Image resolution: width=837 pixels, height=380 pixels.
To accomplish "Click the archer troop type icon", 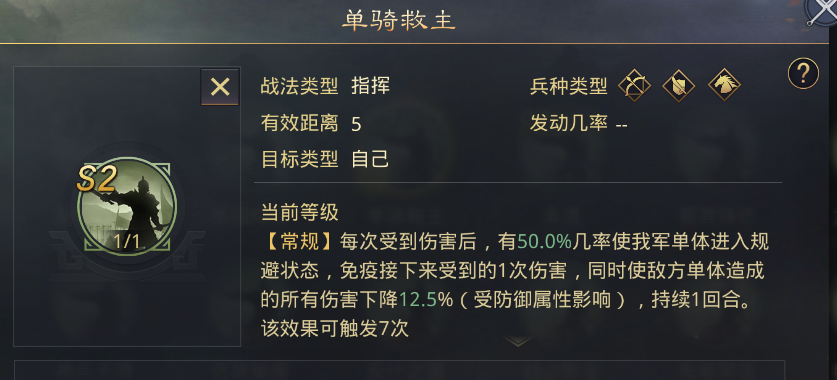I will tap(634, 85).
